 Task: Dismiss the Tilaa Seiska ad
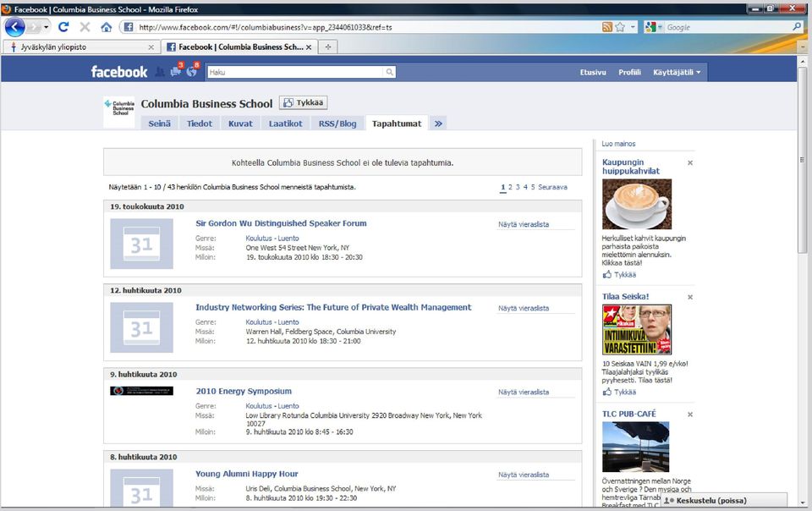[x=690, y=297]
